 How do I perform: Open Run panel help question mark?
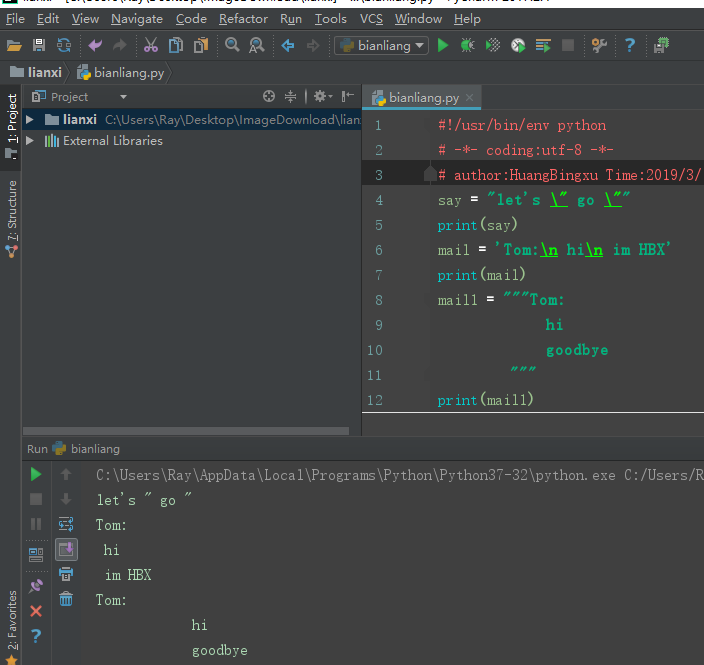pos(36,636)
